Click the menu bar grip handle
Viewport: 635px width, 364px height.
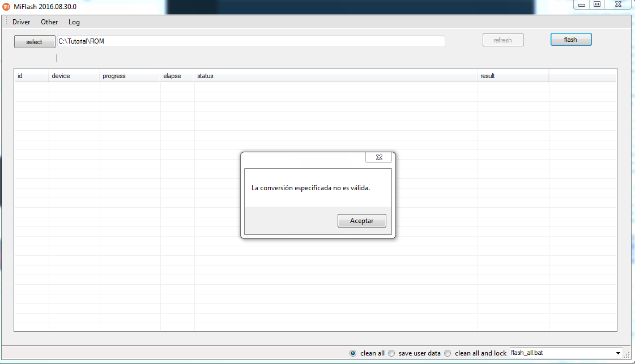click(x=6, y=21)
